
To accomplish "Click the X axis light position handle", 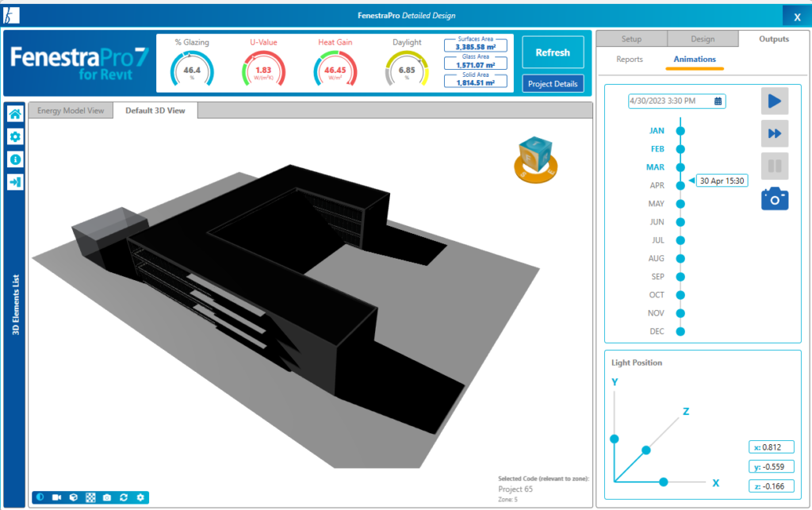I will click(x=664, y=482).
